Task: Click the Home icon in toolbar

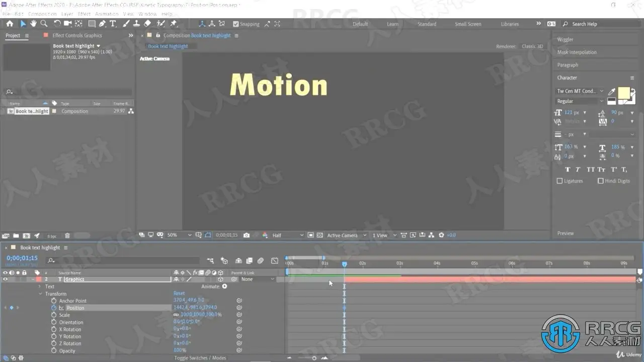Action: click(x=10, y=24)
